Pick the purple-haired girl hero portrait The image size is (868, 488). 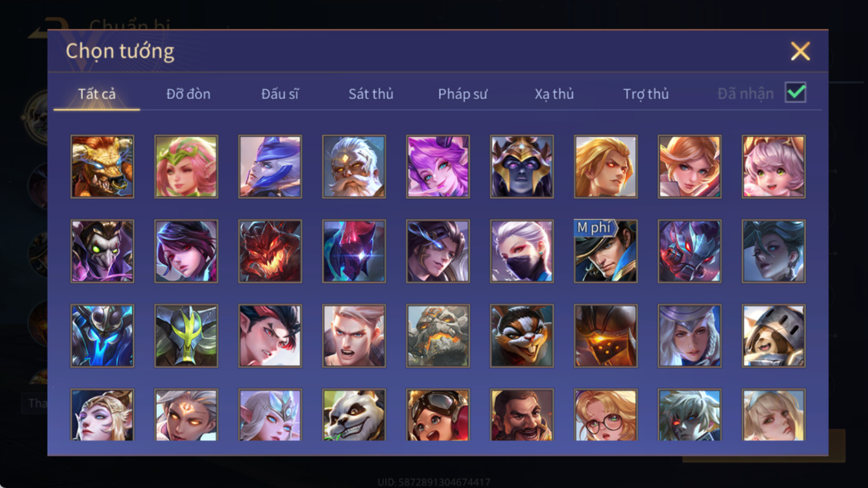coord(438,167)
